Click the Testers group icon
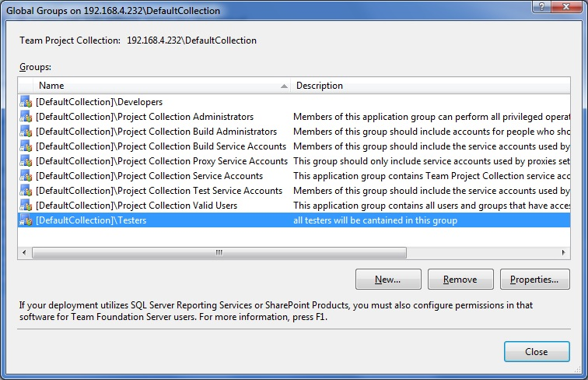Viewport: 588px width, 380px height. point(26,220)
